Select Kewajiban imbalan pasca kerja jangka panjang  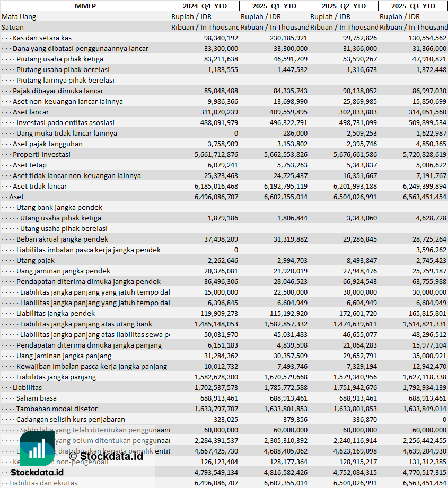click(x=92, y=366)
